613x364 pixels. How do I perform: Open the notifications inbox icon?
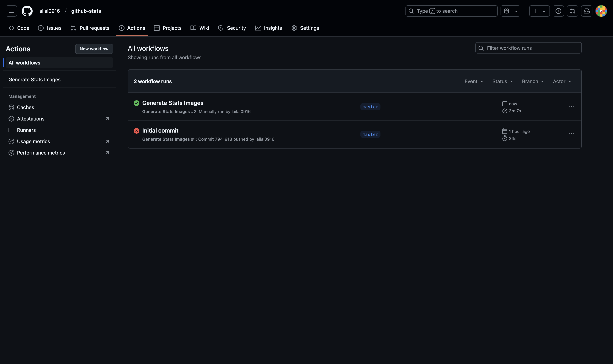point(587,11)
